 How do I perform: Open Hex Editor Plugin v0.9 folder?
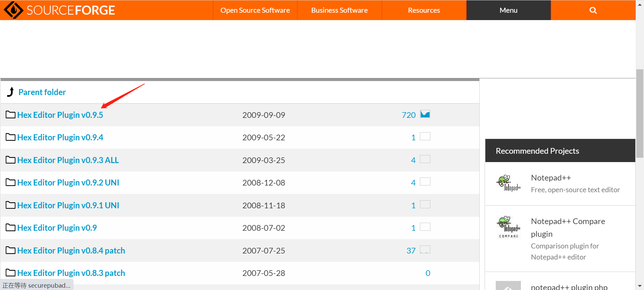pyautogui.click(x=57, y=228)
